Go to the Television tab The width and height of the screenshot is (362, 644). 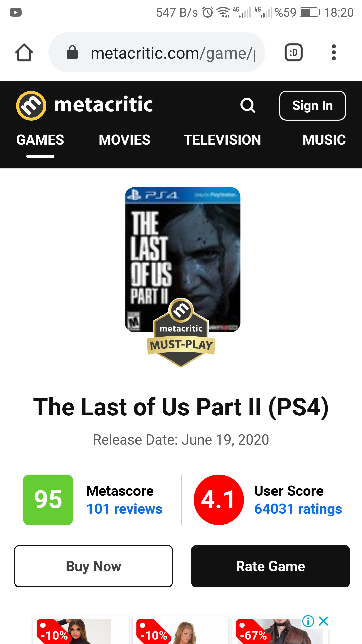pyautogui.click(x=222, y=140)
